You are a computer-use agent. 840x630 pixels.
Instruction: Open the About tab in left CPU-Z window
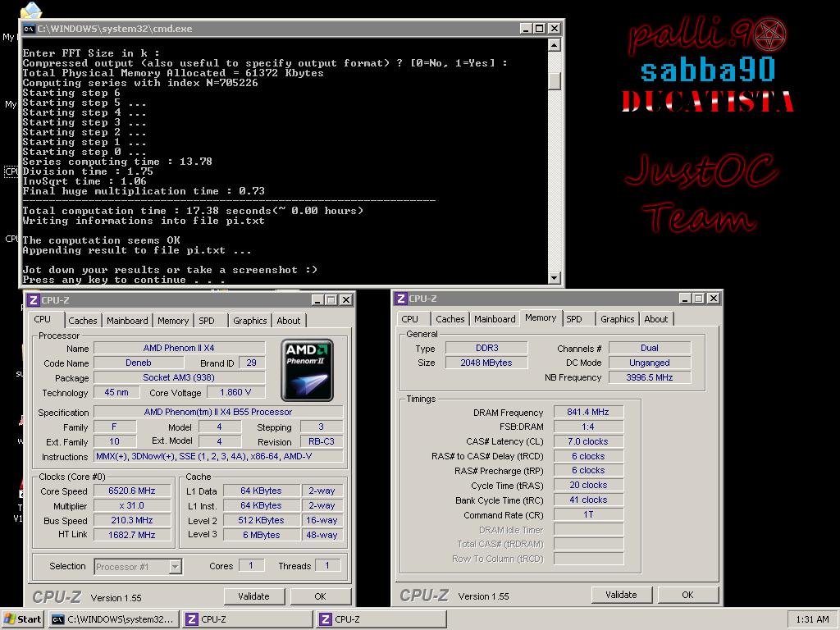[x=289, y=321]
